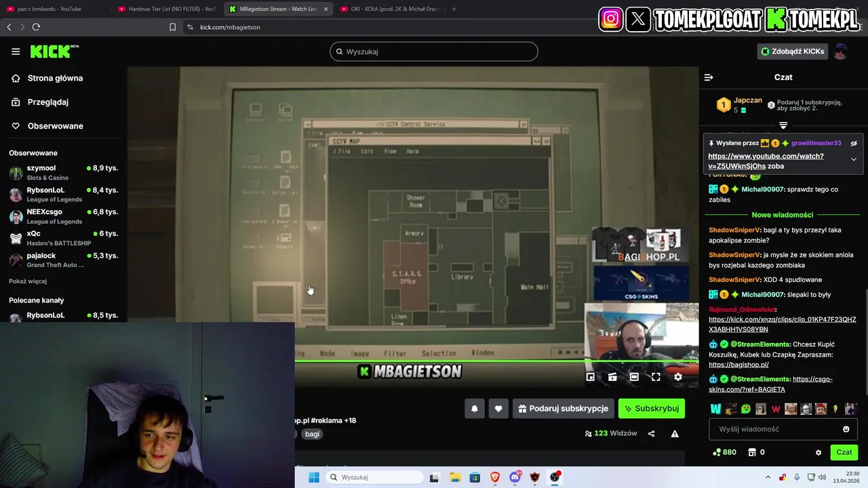Open File Explorer from taskbar
The image size is (868, 488).
point(454,477)
